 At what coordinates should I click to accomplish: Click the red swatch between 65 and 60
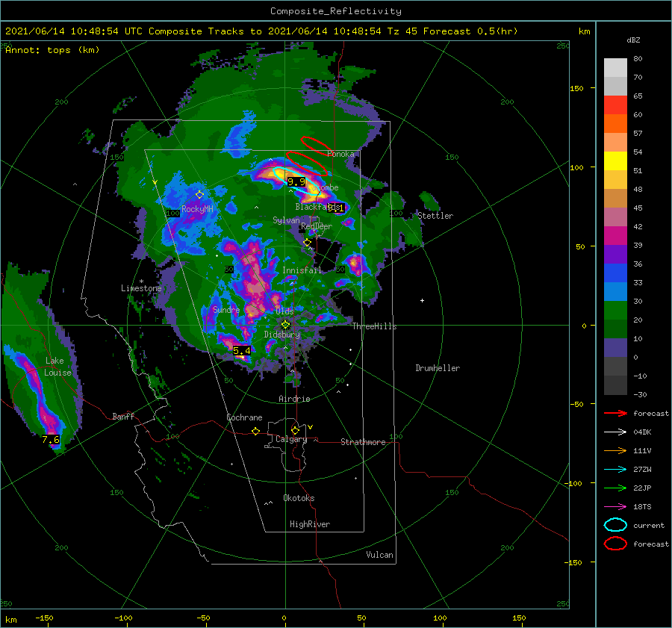point(615,105)
